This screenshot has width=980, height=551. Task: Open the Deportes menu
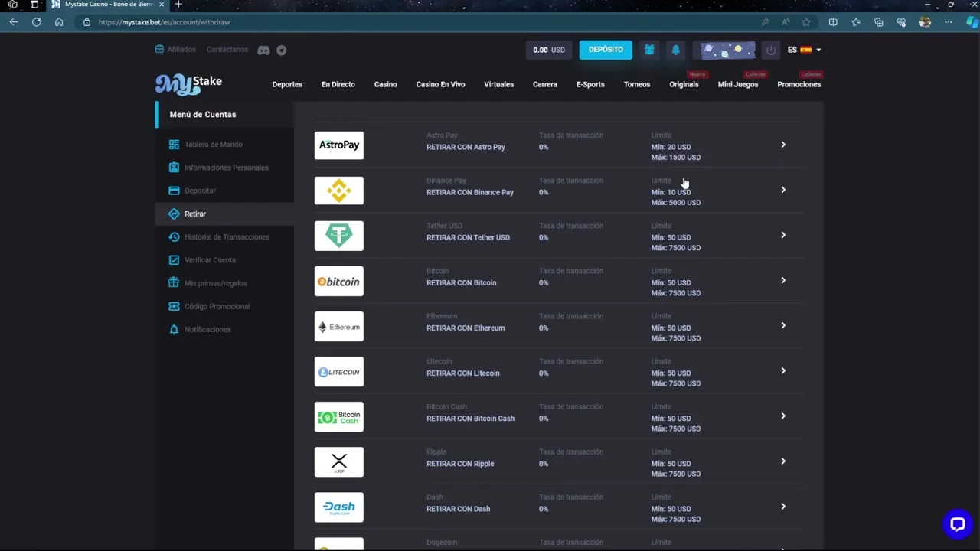tap(287, 84)
